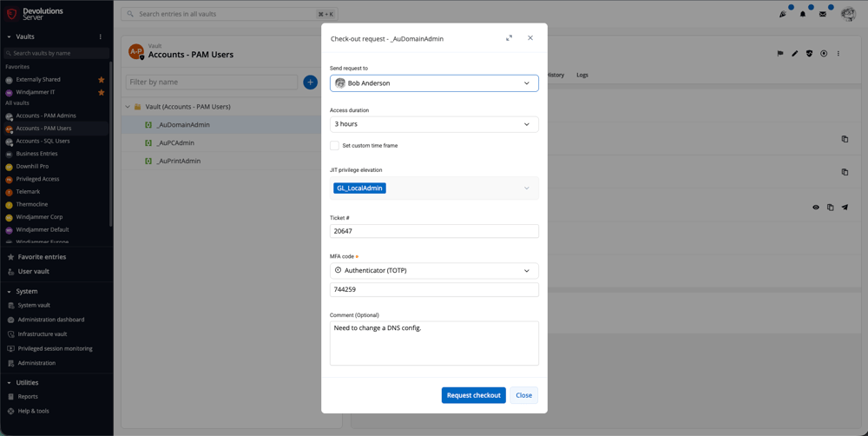Click the Help & tools icon
This screenshot has height=436, width=868.
[11, 411]
